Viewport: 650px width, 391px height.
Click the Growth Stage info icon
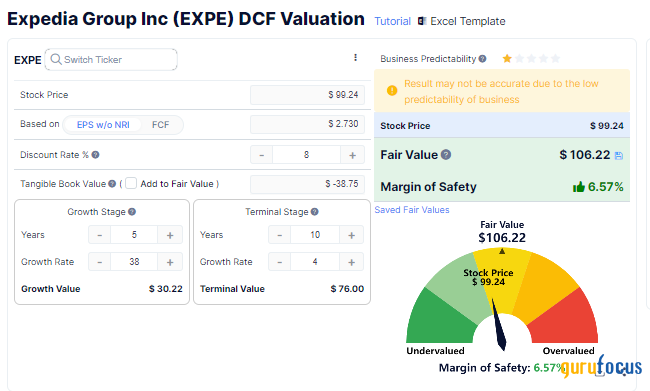132,212
